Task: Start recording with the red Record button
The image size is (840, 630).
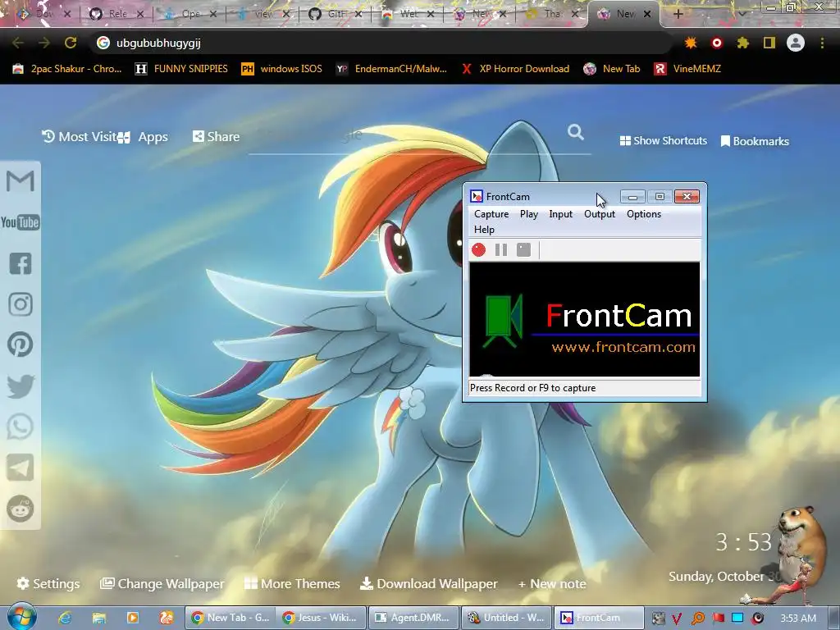Action: pos(478,249)
